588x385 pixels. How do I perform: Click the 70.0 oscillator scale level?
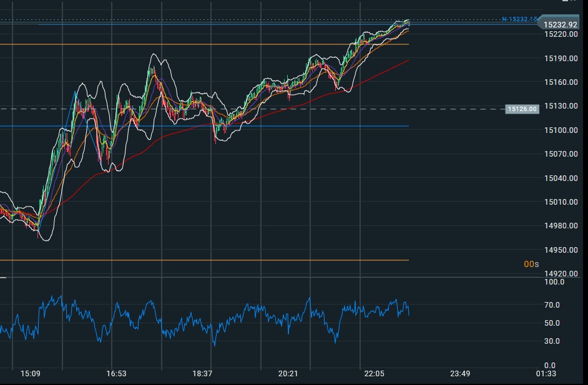[552, 305]
